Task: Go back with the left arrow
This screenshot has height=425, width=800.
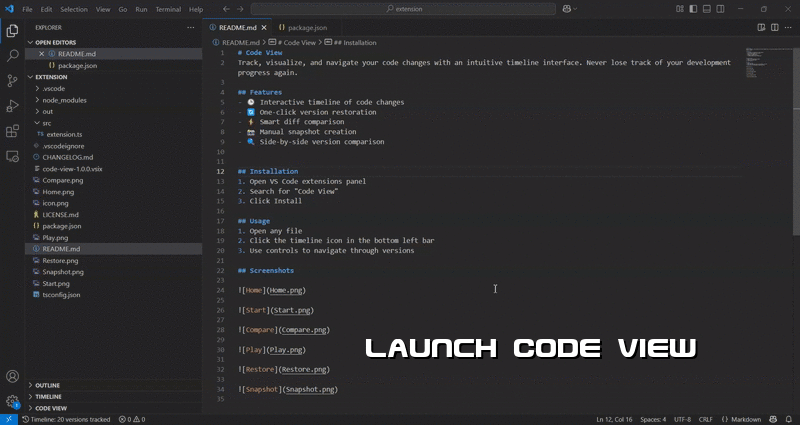Action: coord(227,9)
